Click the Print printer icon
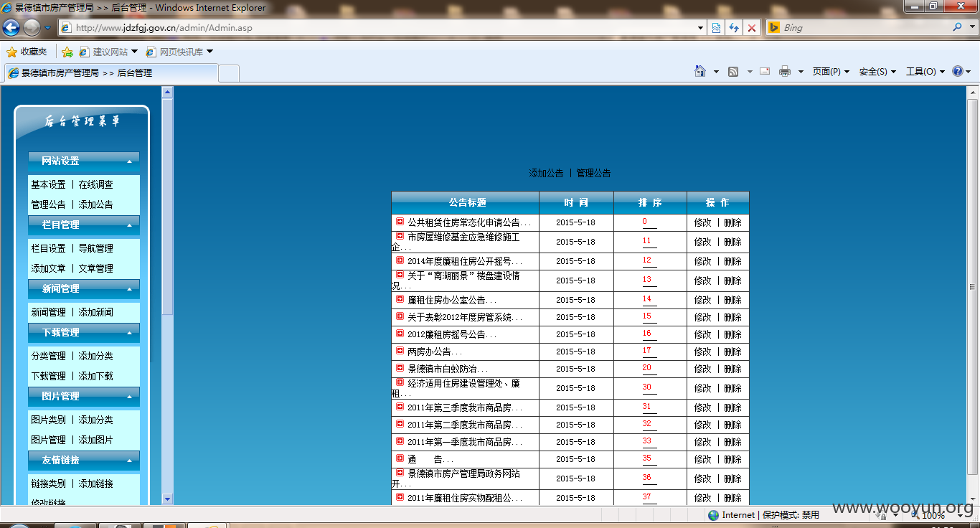The height and width of the screenshot is (528, 980). coord(785,71)
